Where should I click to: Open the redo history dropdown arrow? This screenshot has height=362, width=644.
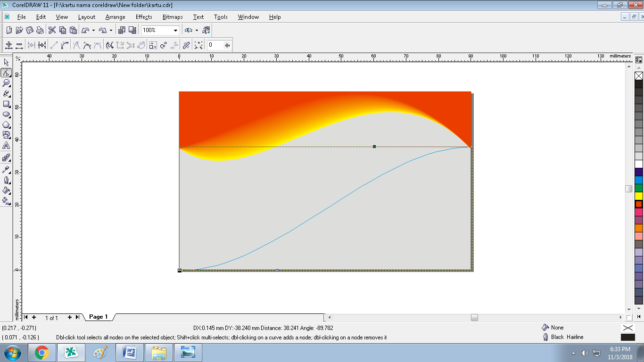tap(111, 30)
